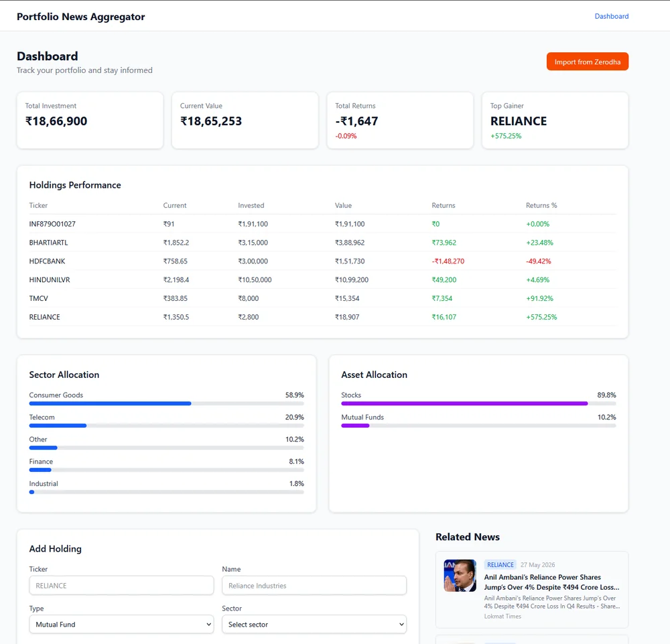Click the -0.09% total returns percentage

coord(346,136)
